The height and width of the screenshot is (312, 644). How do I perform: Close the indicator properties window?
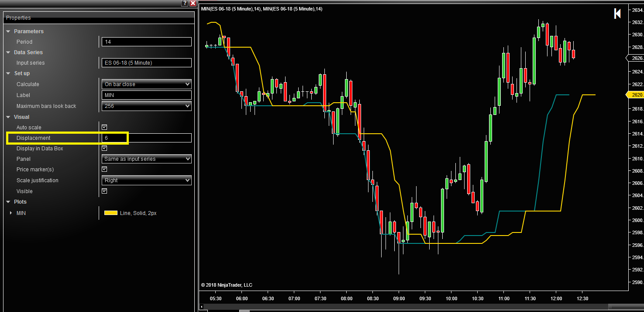pos(193,3)
